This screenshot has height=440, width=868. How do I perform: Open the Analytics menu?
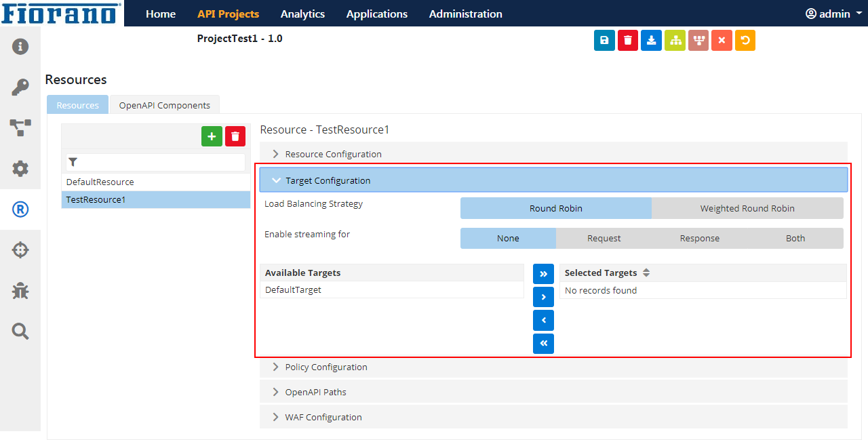pyautogui.click(x=302, y=14)
